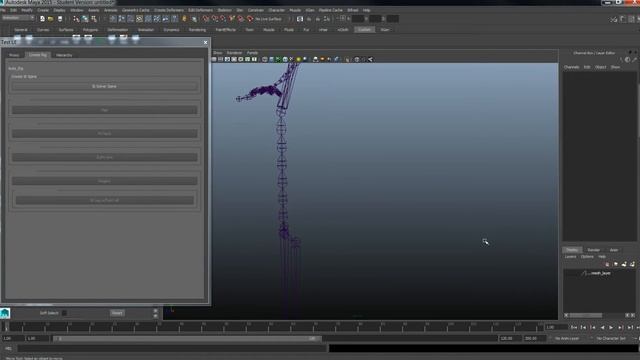This screenshot has height=360, width=640.
Task: Click the save scene disk icon
Action: [60, 19]
